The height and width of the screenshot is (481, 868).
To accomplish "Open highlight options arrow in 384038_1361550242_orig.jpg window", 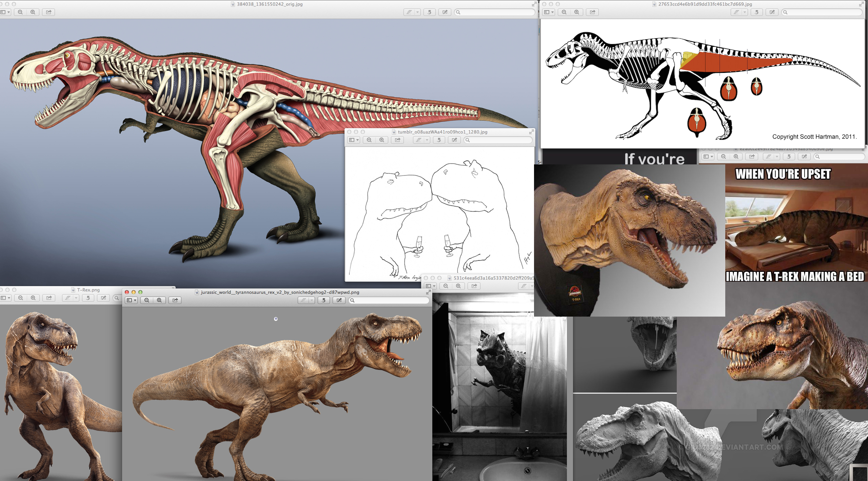I will [x=418, y=12].
